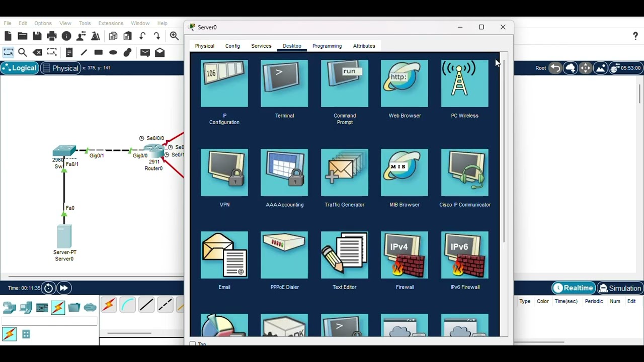Choose the Select tool in toolbar

8,52
